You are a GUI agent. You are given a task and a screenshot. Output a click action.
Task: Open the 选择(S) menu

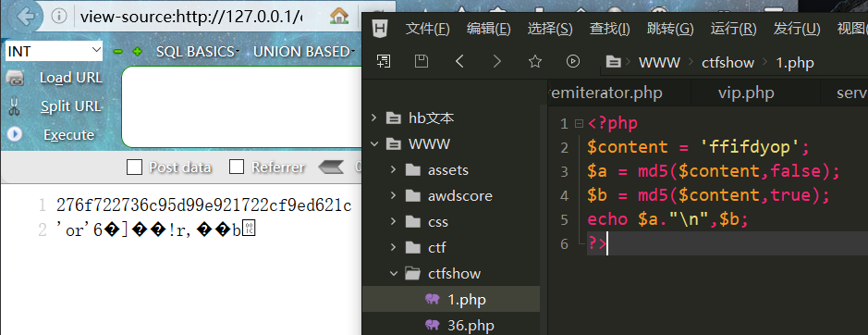coord(550,29)
